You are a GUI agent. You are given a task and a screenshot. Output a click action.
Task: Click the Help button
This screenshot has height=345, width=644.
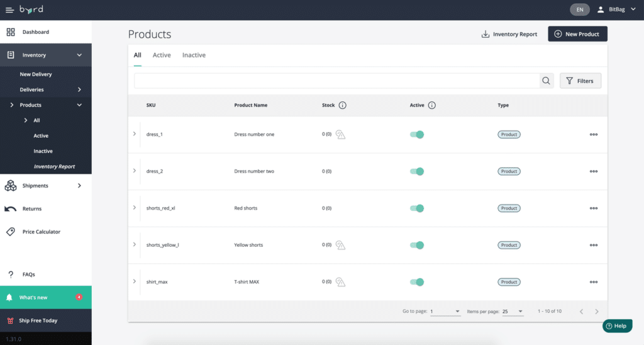pyautogui.click(x=618, y=326)
